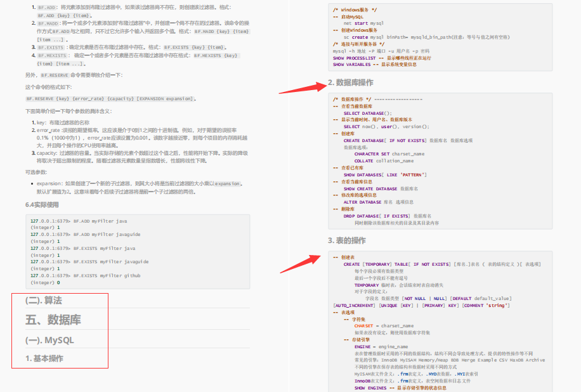Click the '[AUTO_INCREMENT] [UNIQUE [KEY]' line

click(421, 306)
